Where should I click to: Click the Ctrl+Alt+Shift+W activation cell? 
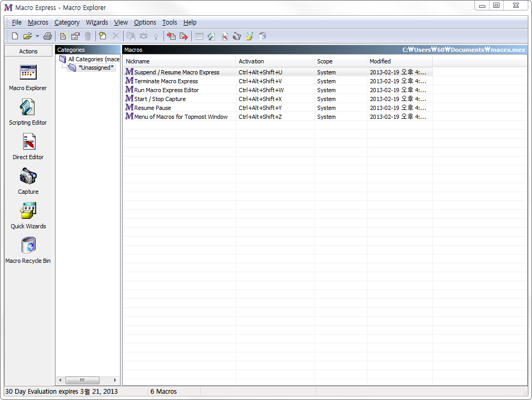261,90
